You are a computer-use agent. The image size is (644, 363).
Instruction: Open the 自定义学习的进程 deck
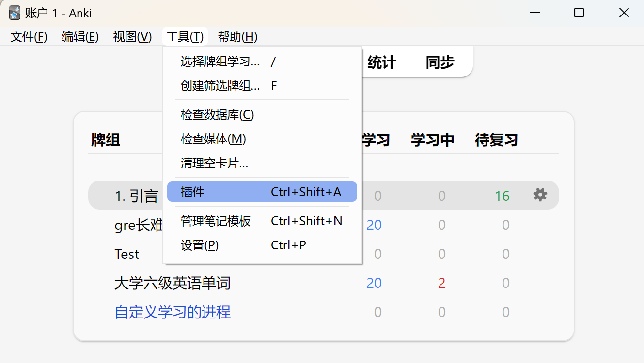(x=173, y=312)
